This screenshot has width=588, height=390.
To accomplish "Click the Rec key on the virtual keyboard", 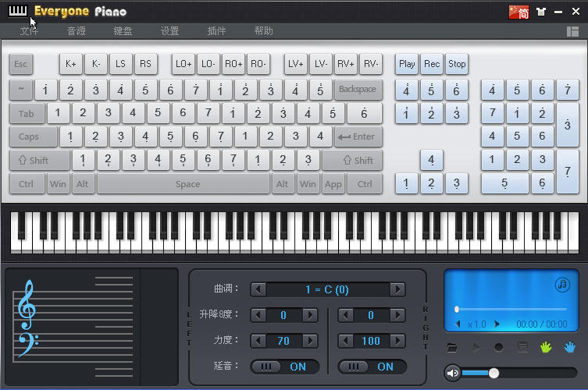I will pyautogui.click(x=432, y=64).
